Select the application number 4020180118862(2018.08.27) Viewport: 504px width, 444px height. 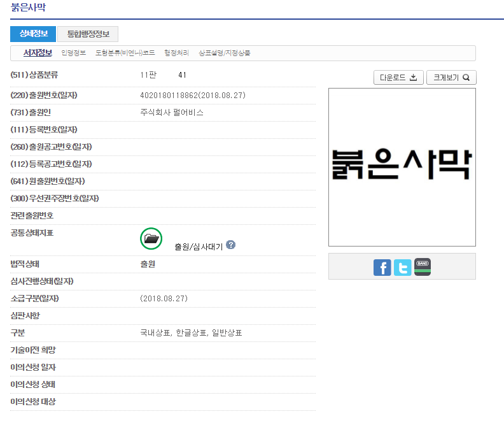coord(193,96)
